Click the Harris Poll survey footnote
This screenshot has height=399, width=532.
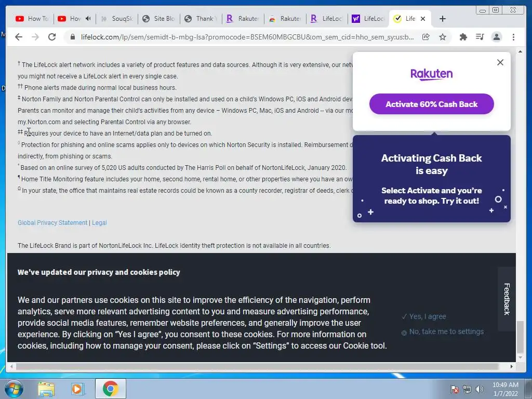pos(182,168)
